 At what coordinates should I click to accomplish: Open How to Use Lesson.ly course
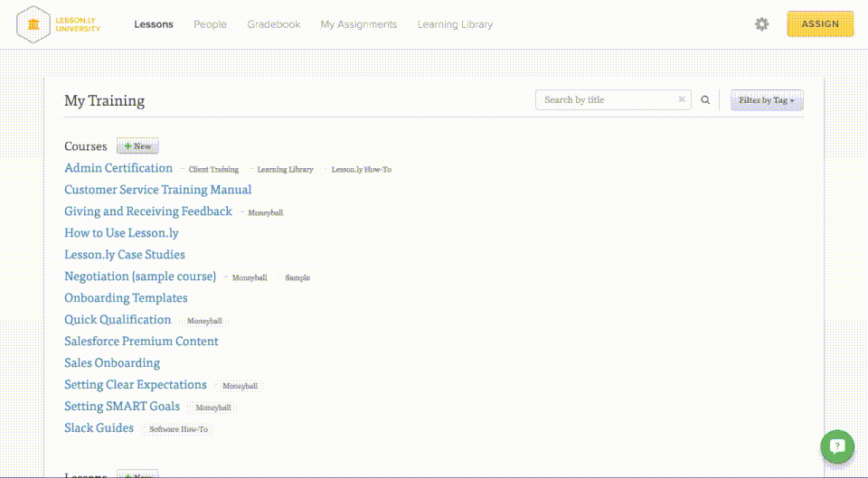click(121, 233)
